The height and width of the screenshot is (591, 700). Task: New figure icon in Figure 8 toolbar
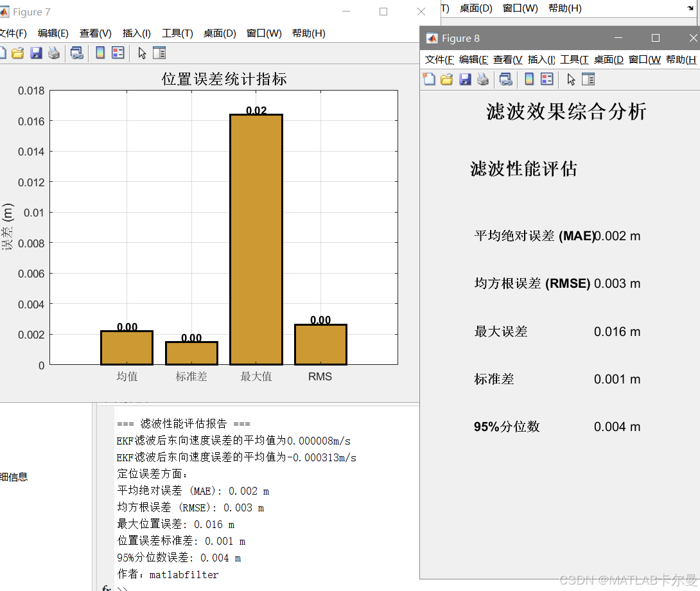pyautogui.click(x=429, y=80)
